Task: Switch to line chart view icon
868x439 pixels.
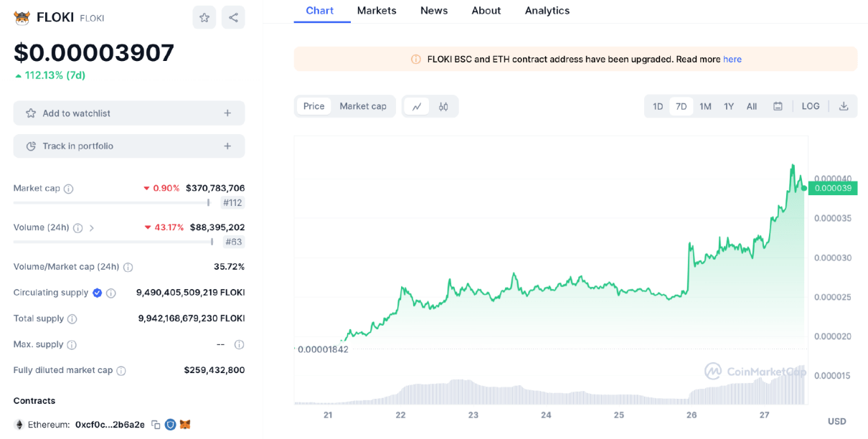Action: click(x=416, y=106)
